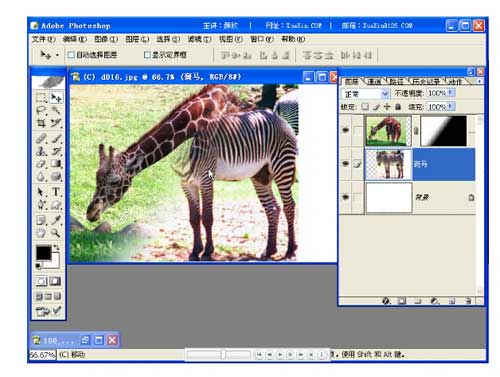The height and width of the screenshot is (377, 500).
Task: Select the History Brush tool
Action: coord(56,151)
